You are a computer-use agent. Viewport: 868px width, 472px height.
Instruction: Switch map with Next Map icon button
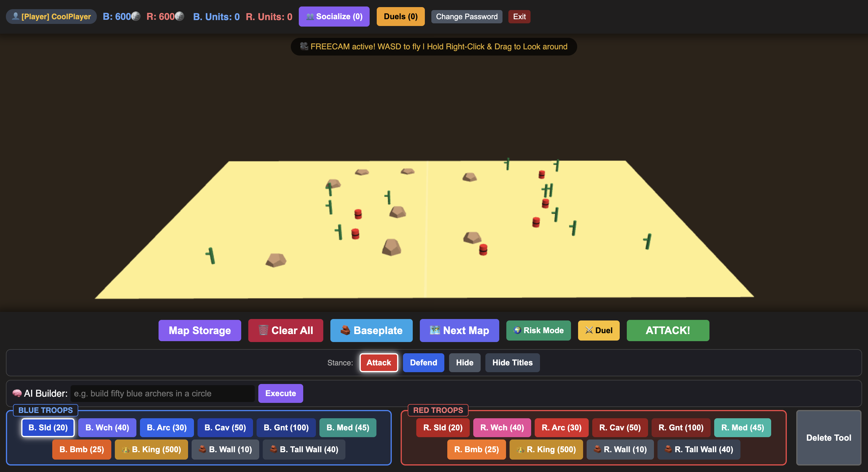tap(459, 331)
